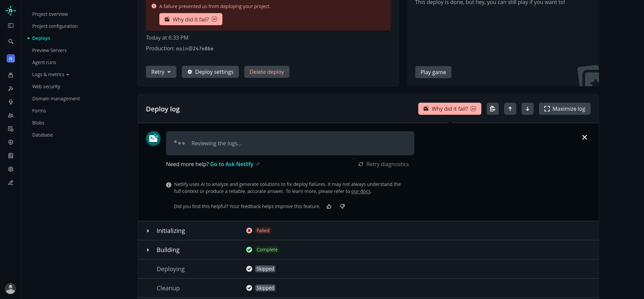
Task: Go to Blobs page
Action: (38, 123)
